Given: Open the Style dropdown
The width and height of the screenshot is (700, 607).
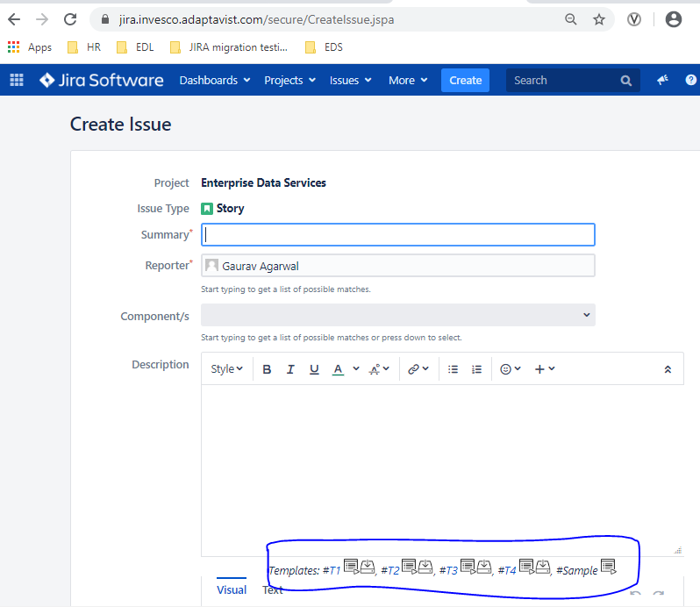Looking at the screenshot, I should tap(226, 369).
